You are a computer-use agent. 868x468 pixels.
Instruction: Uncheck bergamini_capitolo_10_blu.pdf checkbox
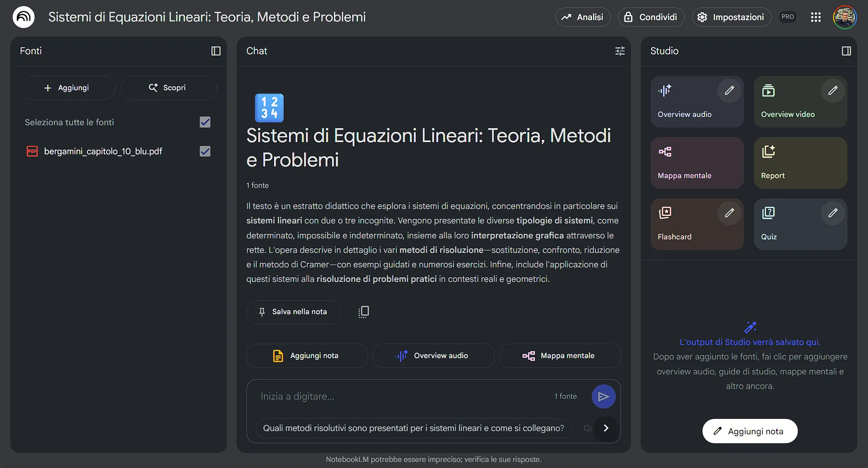click(205, 151)
